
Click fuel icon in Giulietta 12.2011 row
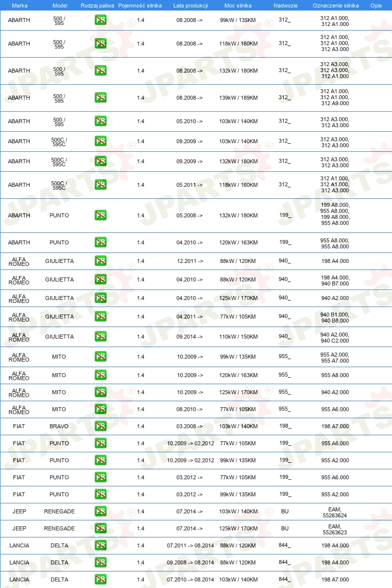[100, 260]
